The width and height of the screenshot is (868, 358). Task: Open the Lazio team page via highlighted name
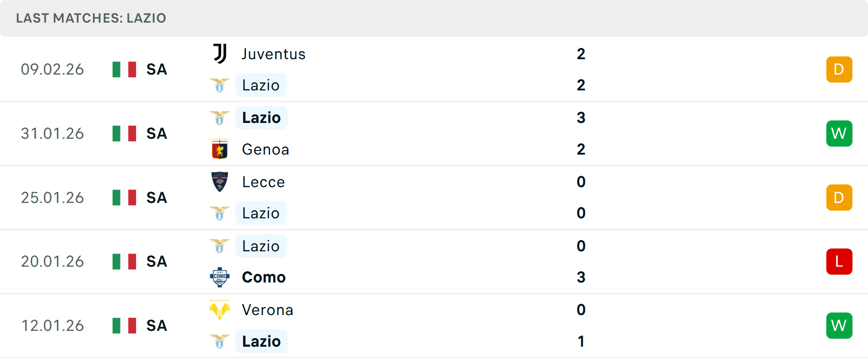(261, 118)
